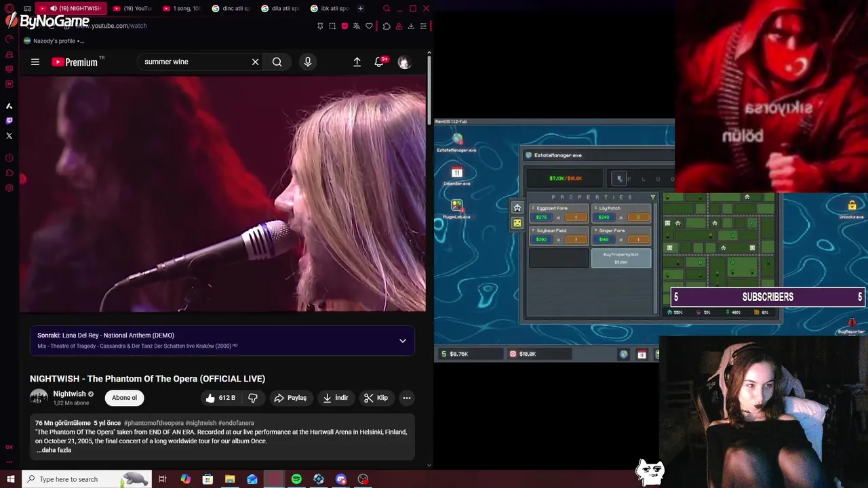868x488 pixels.
Task: Open PluginLab.exe desktop icon in game
Action: pyautogui.click(x=457, y=209)
